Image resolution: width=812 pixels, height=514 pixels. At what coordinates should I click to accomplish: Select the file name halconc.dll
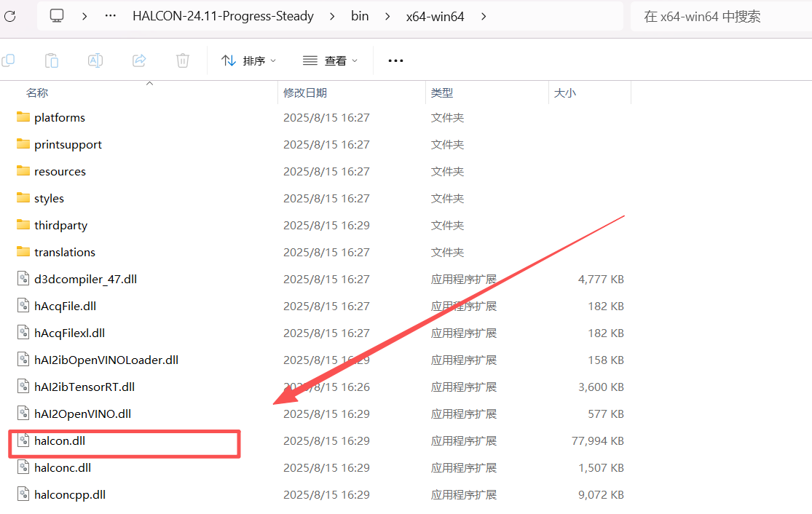click(x=63, y=468)
